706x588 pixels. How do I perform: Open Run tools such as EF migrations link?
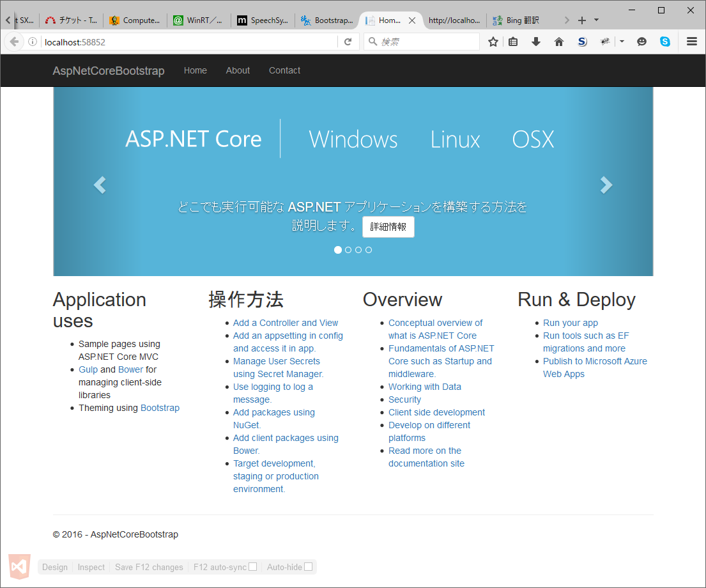586,342
